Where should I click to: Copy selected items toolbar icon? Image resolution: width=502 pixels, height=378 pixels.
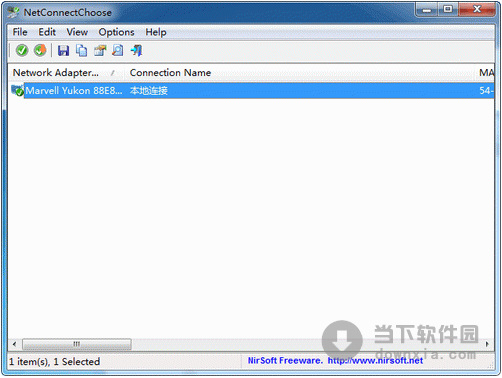pyautogui.click(x=81, y=51)
